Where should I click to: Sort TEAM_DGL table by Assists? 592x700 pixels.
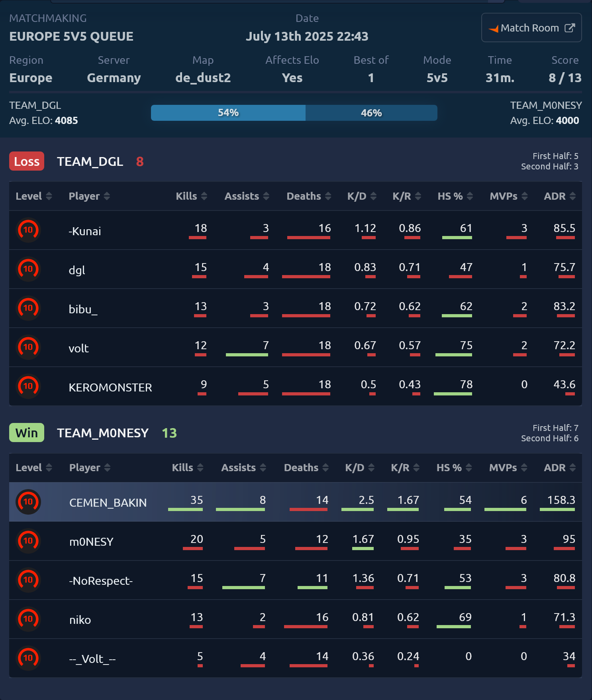247,196
